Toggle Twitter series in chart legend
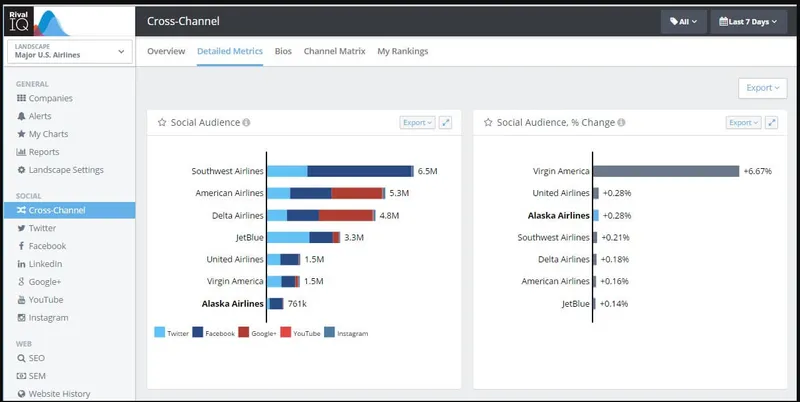Viewport: 800px width, 402px height. [171, 333]
